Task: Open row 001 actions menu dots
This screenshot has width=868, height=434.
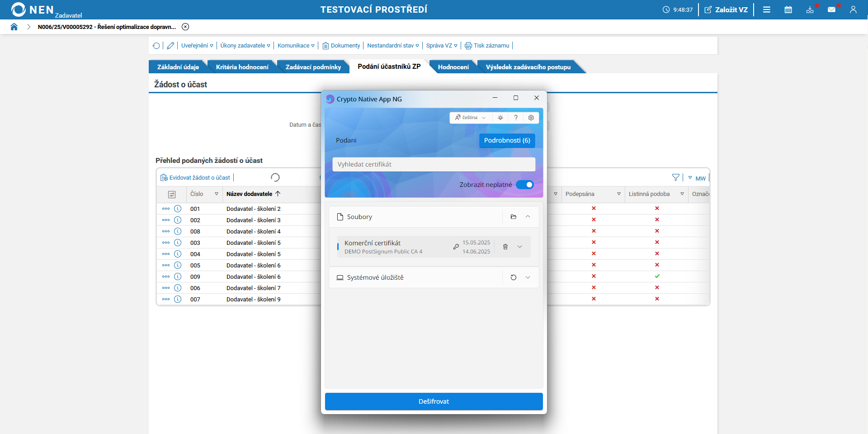Action: [x=166, y=209]
